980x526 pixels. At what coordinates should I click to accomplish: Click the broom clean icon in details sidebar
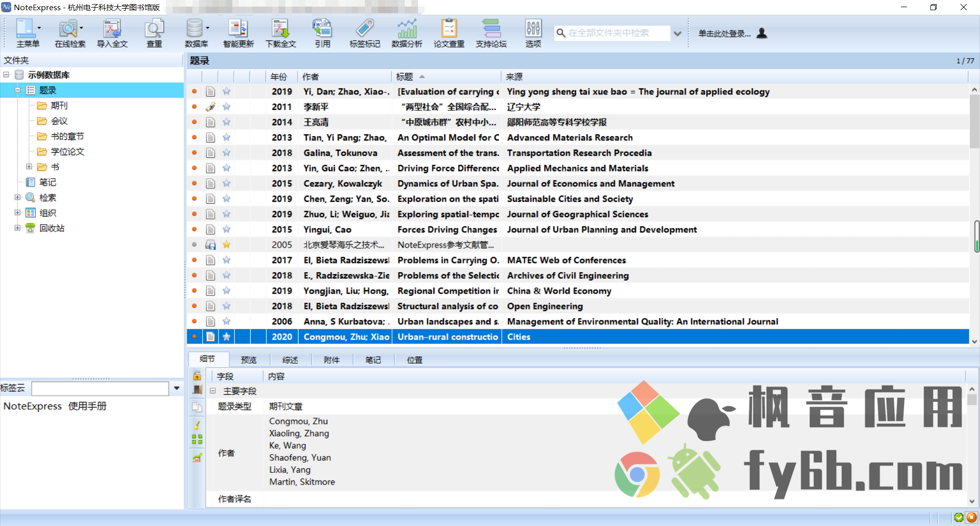197,425
